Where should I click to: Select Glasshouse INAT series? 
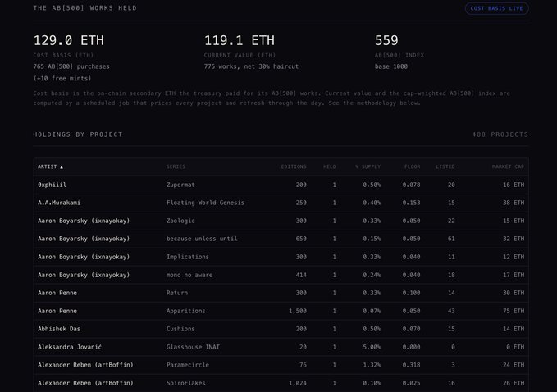pos(193,347)
